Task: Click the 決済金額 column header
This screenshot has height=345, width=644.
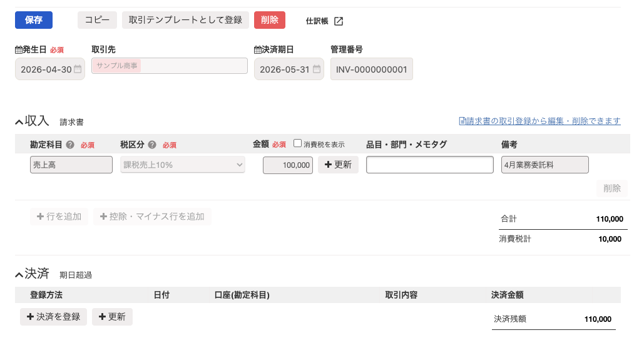Action: tap(507, 295)
